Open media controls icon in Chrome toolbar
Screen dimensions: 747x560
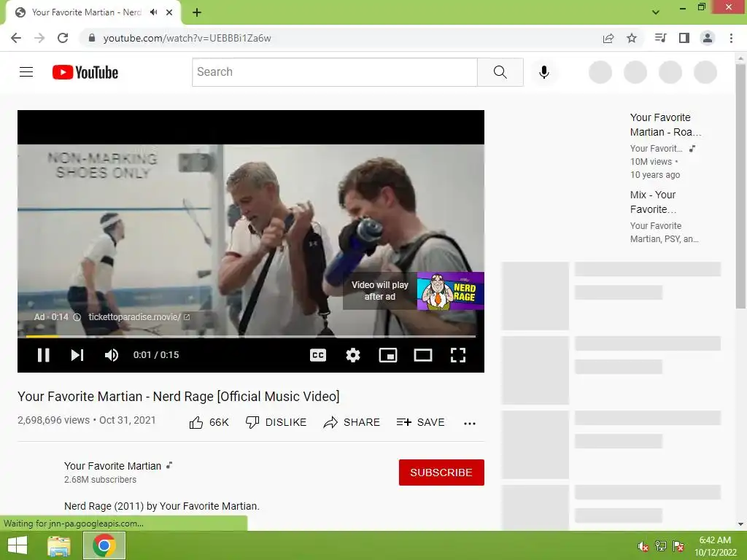point(660,38)
